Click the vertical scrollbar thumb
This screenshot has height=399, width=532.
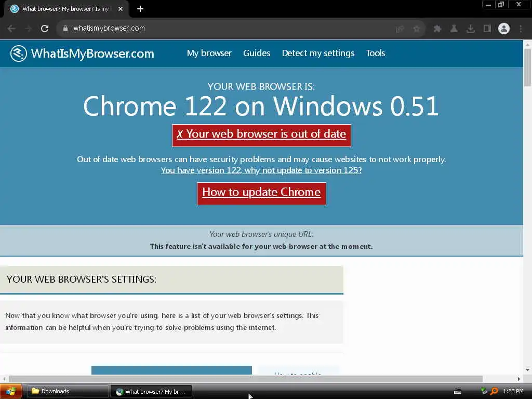tap(527, 67)
